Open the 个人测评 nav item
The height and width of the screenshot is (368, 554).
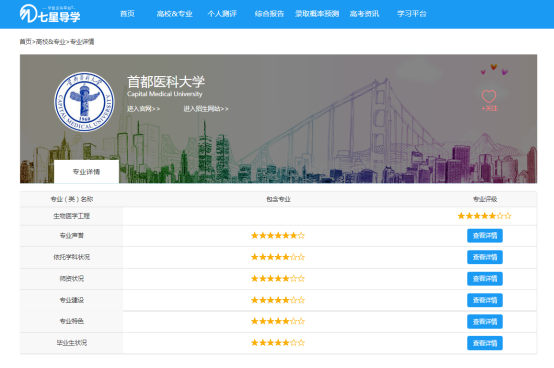[222, 14]
